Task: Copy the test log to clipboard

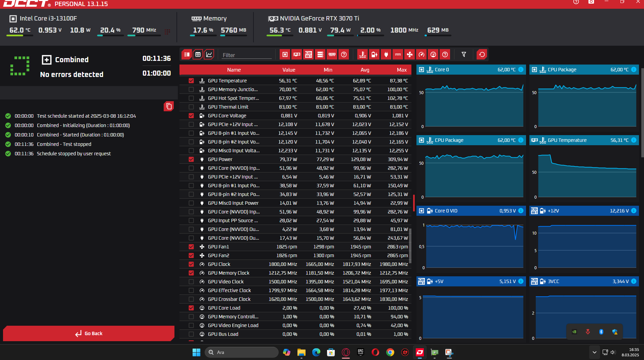Action: [169, 107]
